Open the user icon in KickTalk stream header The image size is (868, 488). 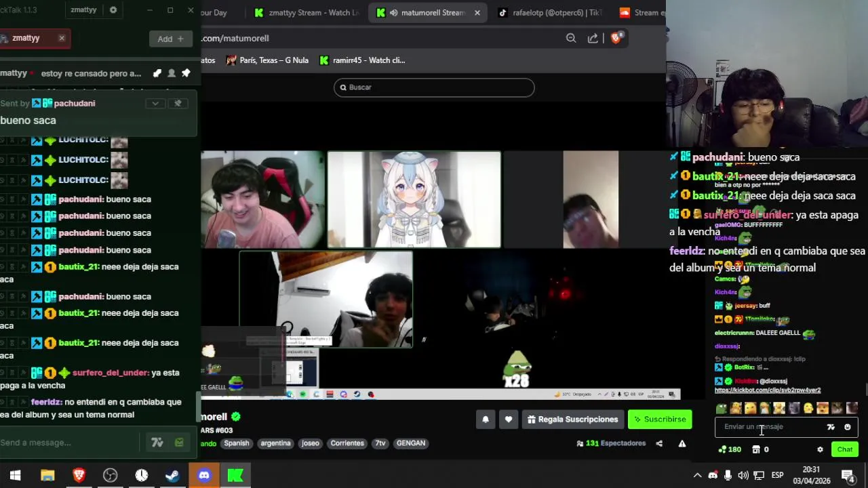click(x=172, y=73)
